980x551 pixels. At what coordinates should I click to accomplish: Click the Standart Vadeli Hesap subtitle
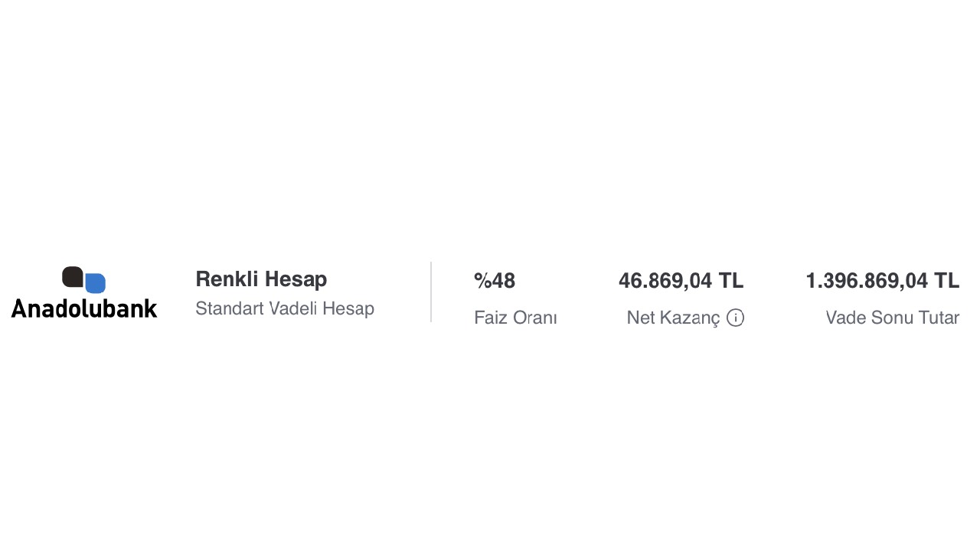pyautogui.click(x=285, y=308)
